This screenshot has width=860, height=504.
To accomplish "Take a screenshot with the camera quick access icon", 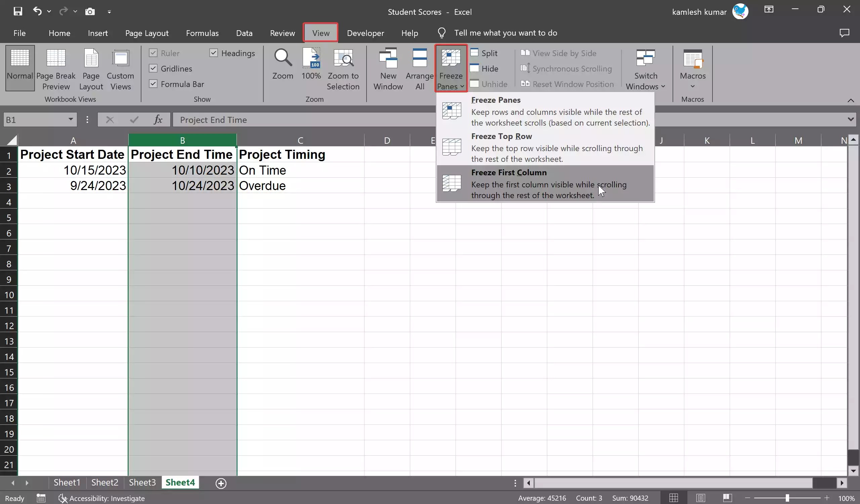I will (x=90, y=11).
